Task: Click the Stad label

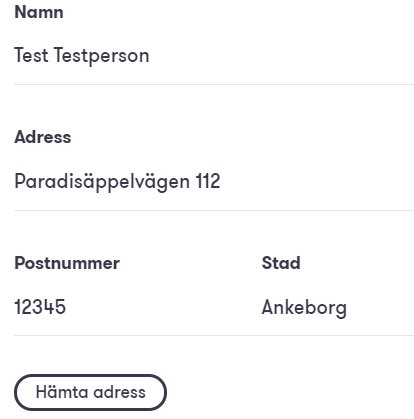Action: pyautogui.click(x=281, y=263)
